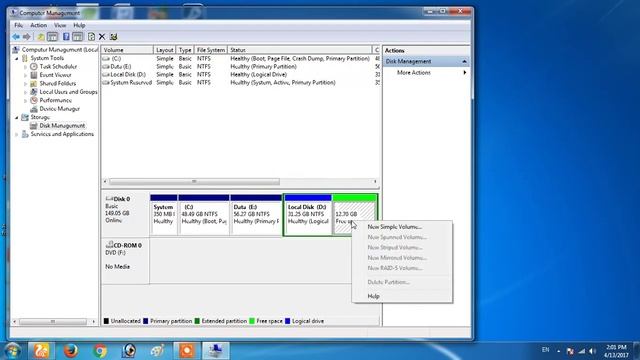Click More Actions in Actions pane
This screenshot has width=640, height=360.
pyautogui.click(x=413, y=73)
